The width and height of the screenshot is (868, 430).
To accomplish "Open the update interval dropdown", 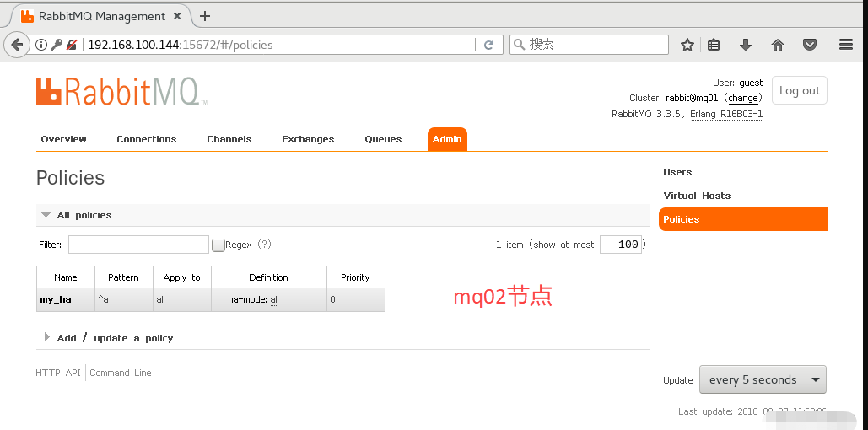I will [763, 379].
